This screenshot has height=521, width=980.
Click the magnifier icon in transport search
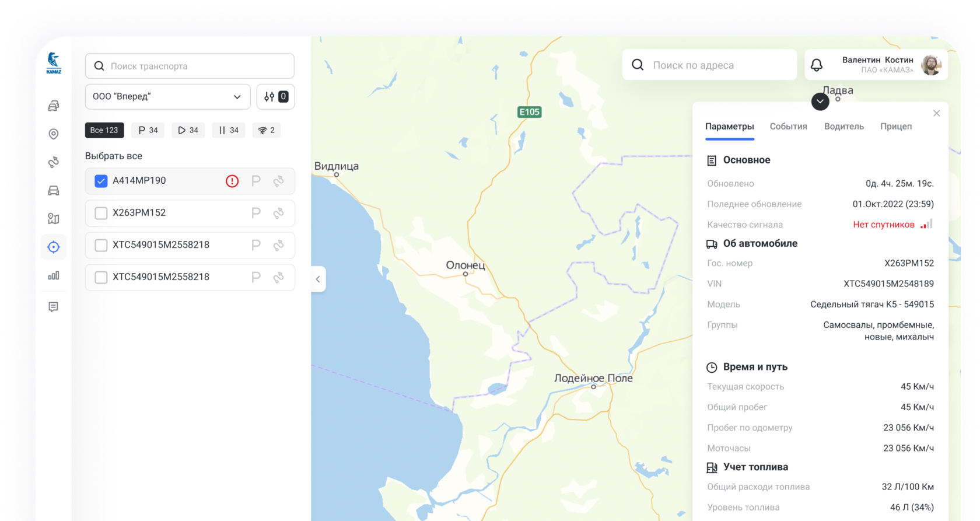99,66
